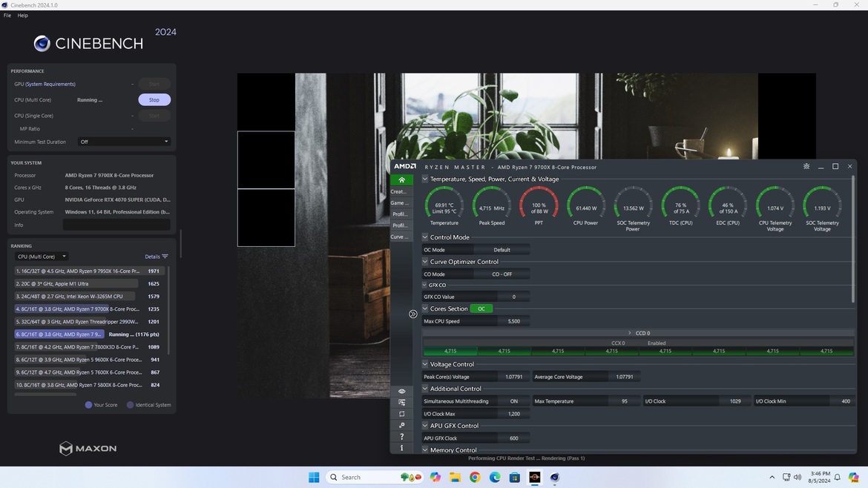This screenshot has height=488, width=868.
Task: Click the AMD logo in Ryzen Master
Action: coord(405,167)
